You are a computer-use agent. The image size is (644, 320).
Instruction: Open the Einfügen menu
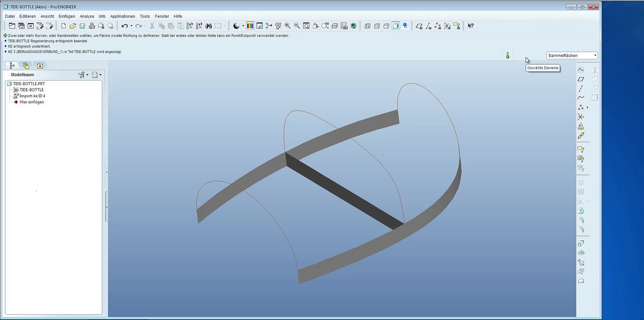coord(67,16)
